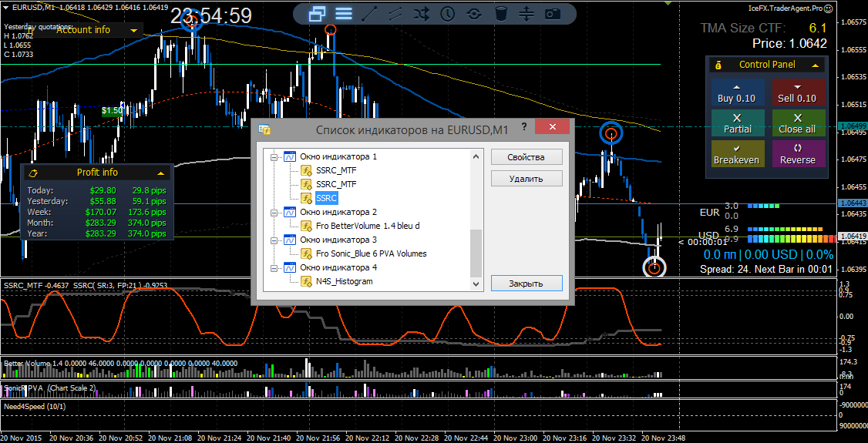Select Fro BetterVolume 1.4 bleu d row
Image resolution: width=868 pixels, height=443 pixels.
click(368, 226)
